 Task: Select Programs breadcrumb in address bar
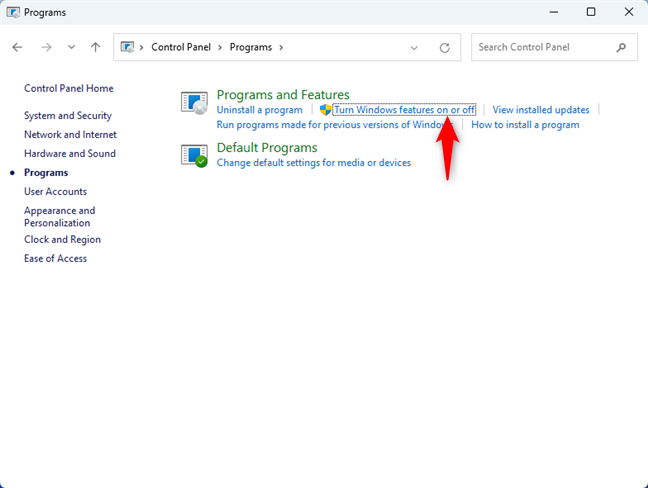tap(251, 47)
